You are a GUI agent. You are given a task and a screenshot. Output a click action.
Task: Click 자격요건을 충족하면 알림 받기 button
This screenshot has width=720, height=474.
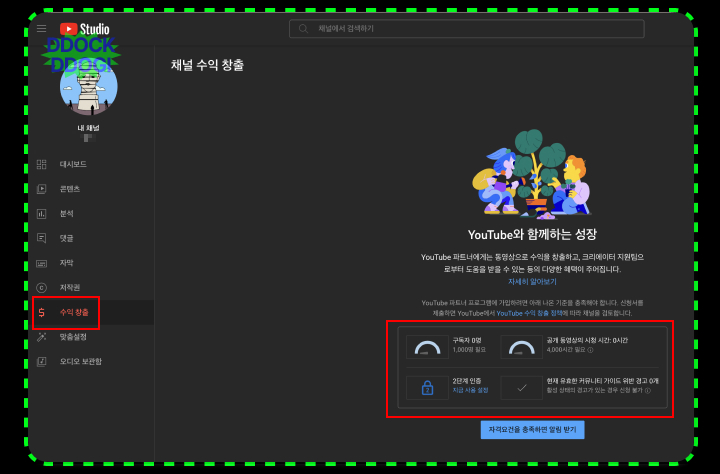click(x=532, y=430)
